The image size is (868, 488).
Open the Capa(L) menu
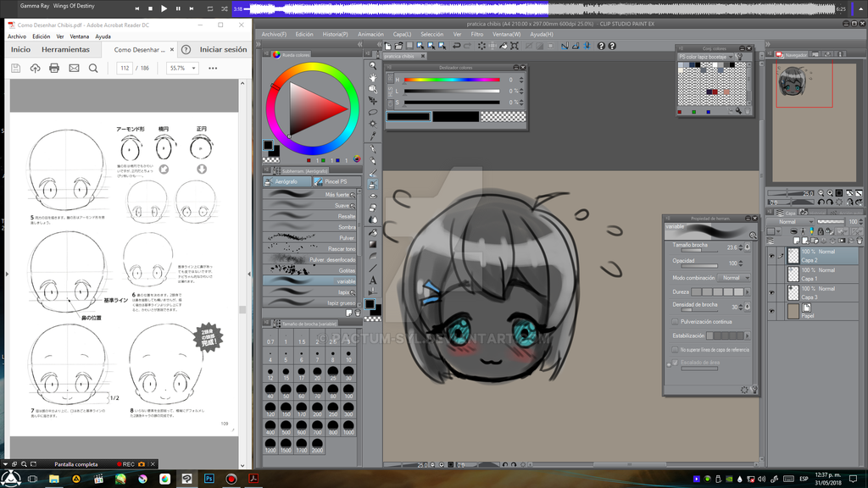pyautogui.click(x=402, y=34)
